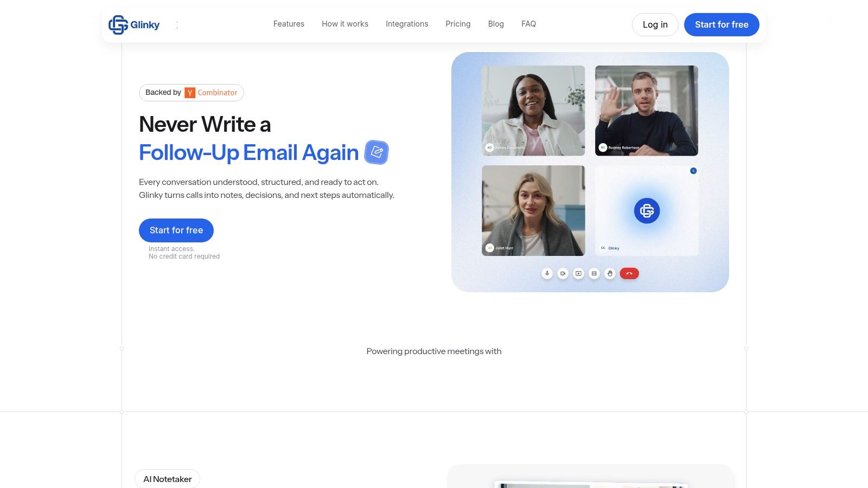
Task: Click the Backed by Y Combinator badge
Action: (x=191, y=92)
